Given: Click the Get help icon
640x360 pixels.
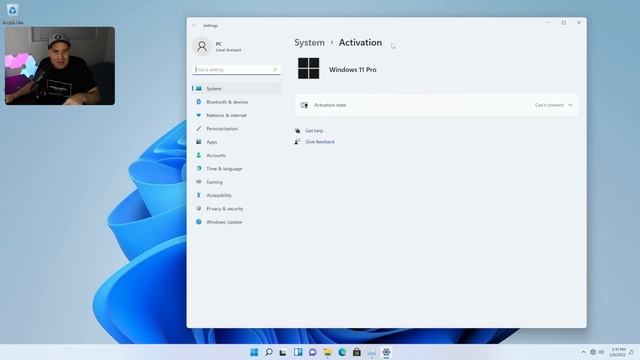Looking at the screenshot, I should coord(297,131).
